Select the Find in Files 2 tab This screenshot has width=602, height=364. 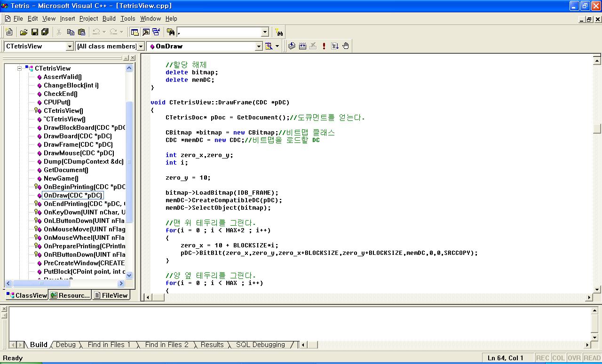[x=166, y=345]
